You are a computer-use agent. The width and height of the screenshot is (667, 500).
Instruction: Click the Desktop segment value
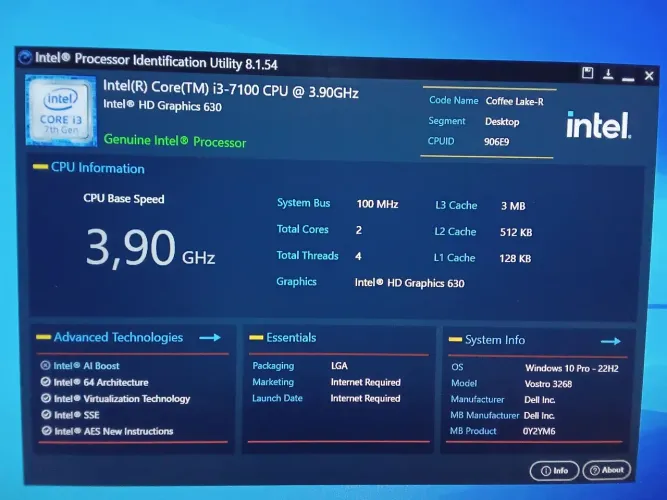tap(502, 122)
